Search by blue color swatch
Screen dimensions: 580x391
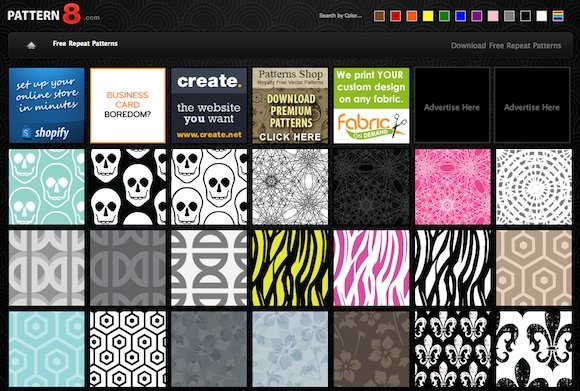[461, 16]
